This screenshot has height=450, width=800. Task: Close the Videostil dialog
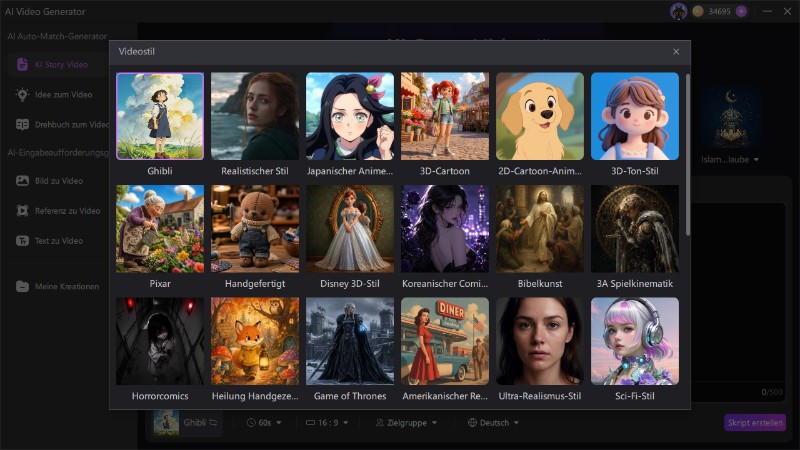(676, 52)
